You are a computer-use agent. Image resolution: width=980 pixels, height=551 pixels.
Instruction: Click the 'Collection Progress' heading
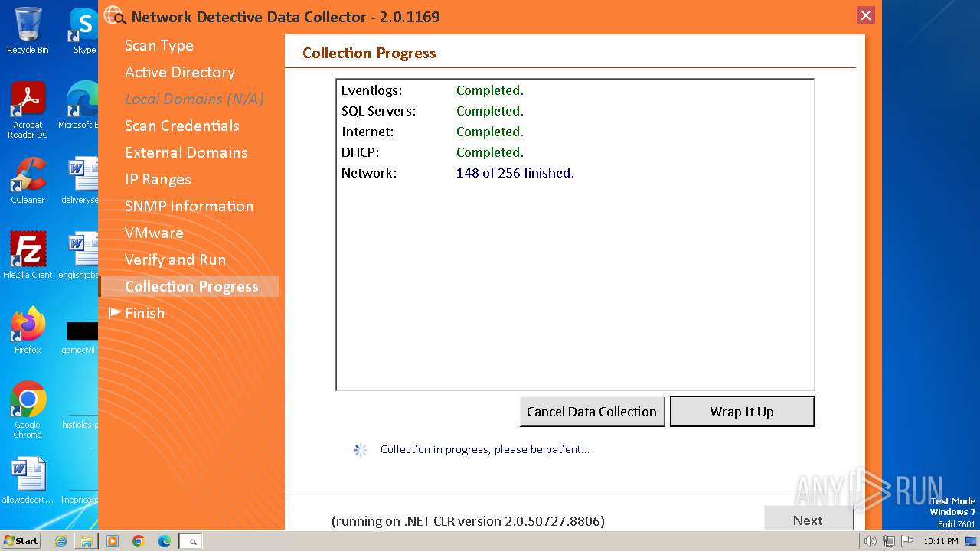click(x=369, y=53)
